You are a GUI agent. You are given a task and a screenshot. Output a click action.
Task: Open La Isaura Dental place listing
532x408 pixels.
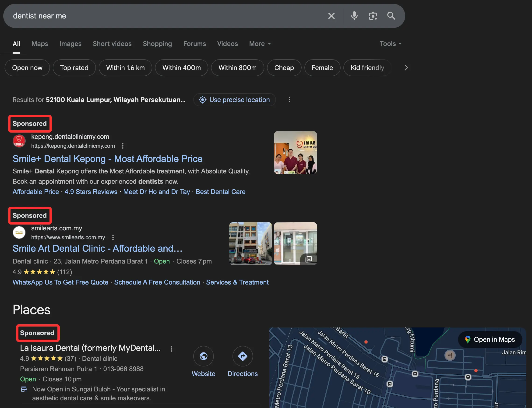click(x=90, y=348)
